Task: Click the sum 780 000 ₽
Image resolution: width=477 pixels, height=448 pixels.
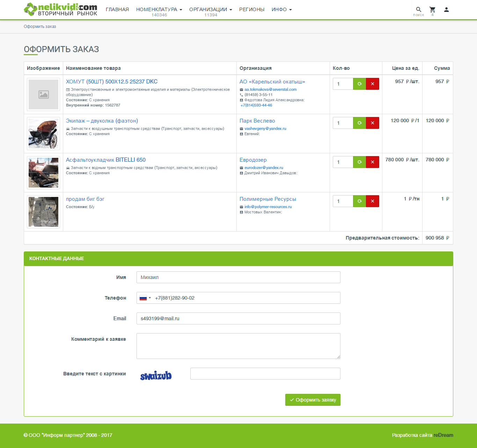Action: 438,160
